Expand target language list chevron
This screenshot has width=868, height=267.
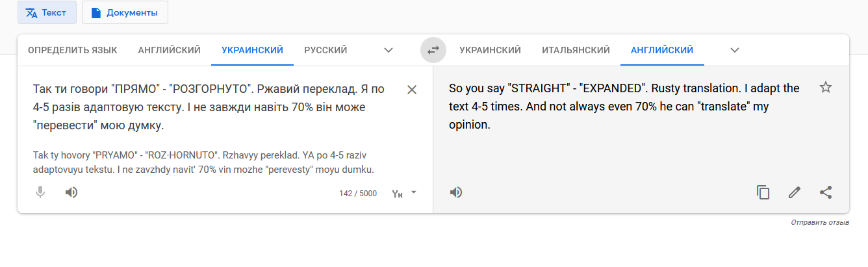coord(735,50)
